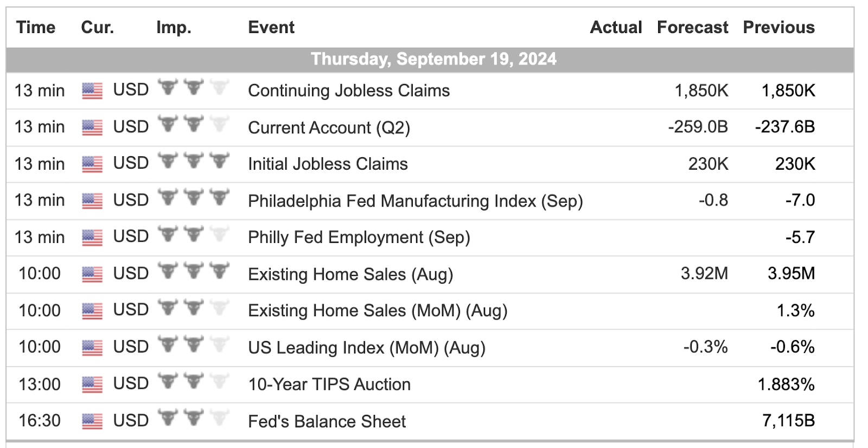Click the importance bull icons for Existing Home Sales (Aug)
This screenshot has height=448, width=868.
(x=193, y=271)
